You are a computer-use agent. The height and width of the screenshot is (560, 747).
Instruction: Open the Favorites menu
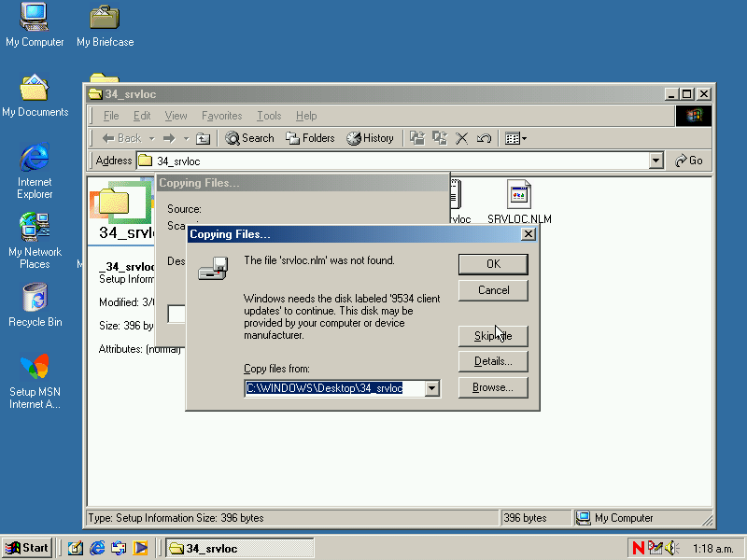click(221, 116)
